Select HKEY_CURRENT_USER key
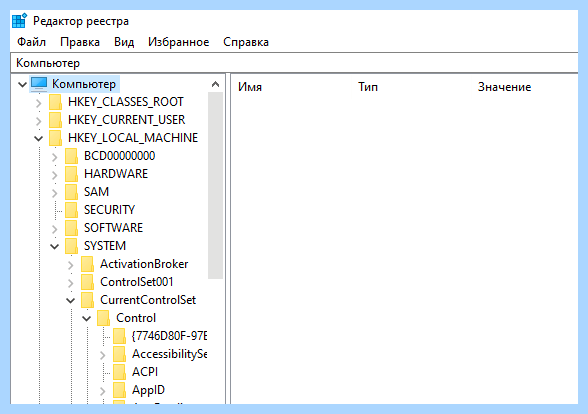Viewport: 588px width, 414px height. (x=126, y=120)
